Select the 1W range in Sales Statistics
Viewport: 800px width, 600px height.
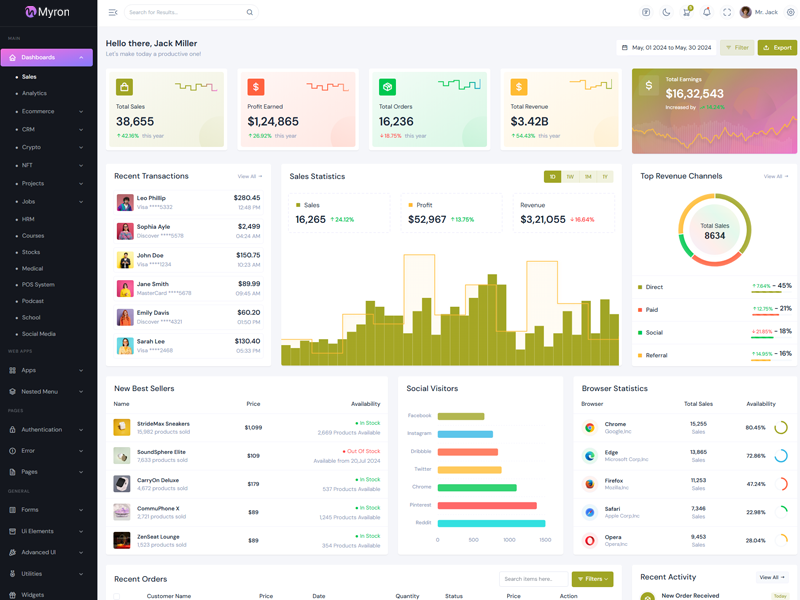click(x=570, y=177)
